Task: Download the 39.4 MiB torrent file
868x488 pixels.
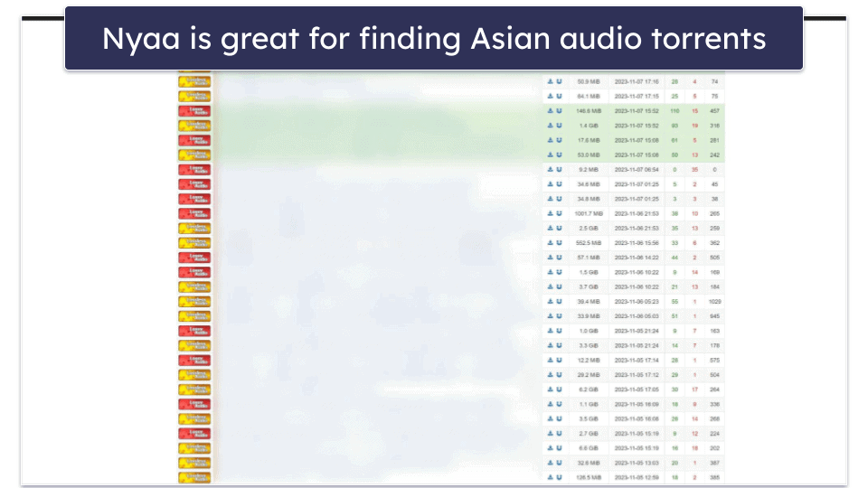Action: [x=550, y=302]
